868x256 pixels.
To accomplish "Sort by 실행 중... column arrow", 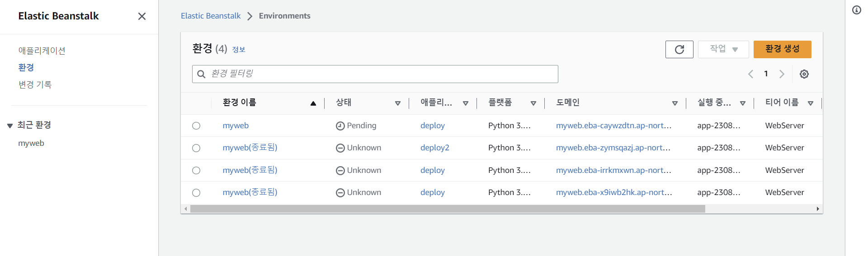I will (743, 103).
